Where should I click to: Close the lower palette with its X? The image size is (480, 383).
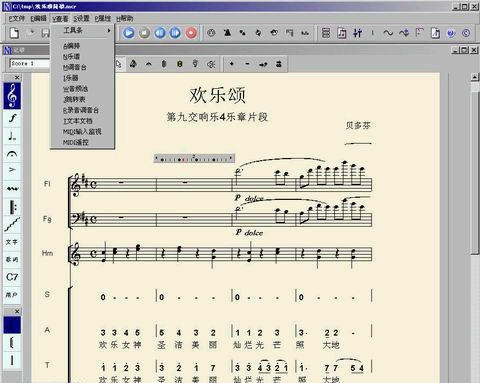coord(17,311)
